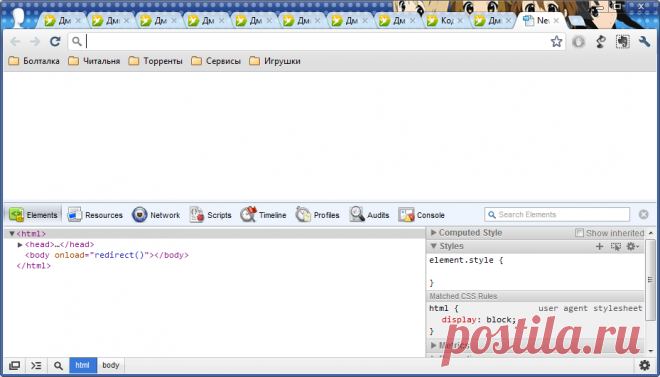The height and width of the screenshot is (377, 660).
Task: Select body breadcrumb
Action: click(111, 365)
